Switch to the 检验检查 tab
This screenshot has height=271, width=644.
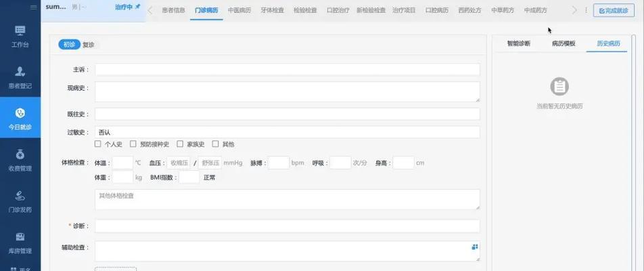click(x=305, y=11)
